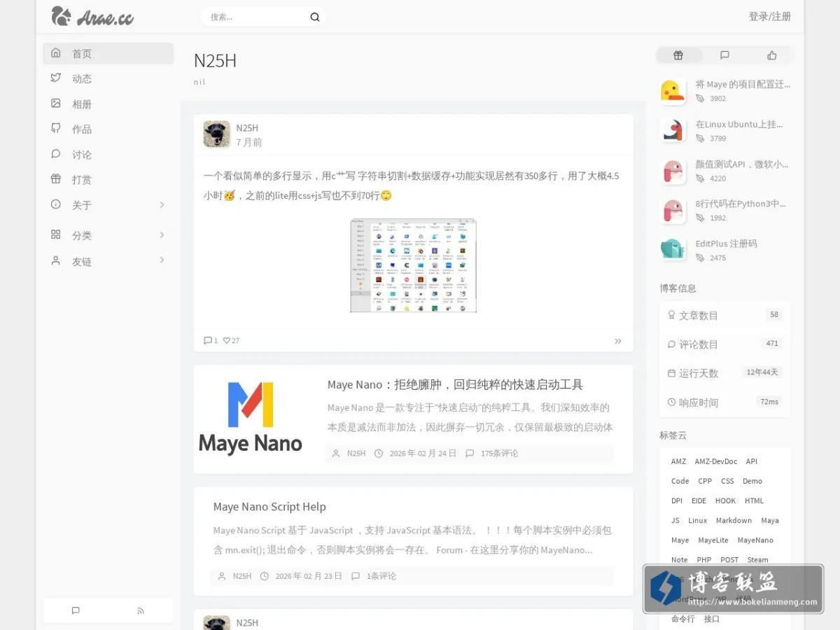Switch to the comments tab in right panel
The height and width of the screenshot is (630, 840).
pos(724,55)
